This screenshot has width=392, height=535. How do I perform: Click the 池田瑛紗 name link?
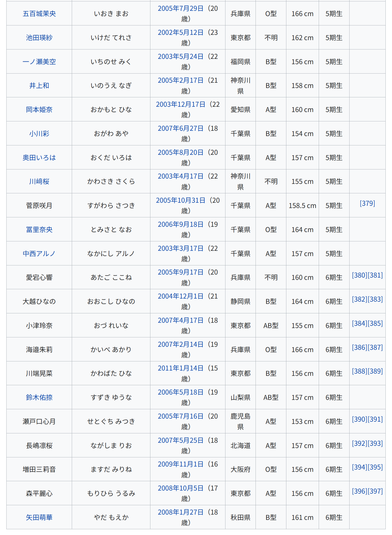tap(39, 38)
